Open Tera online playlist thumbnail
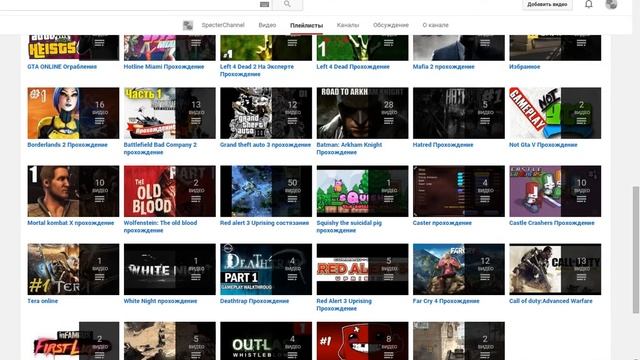 click(x=73, y=269)
